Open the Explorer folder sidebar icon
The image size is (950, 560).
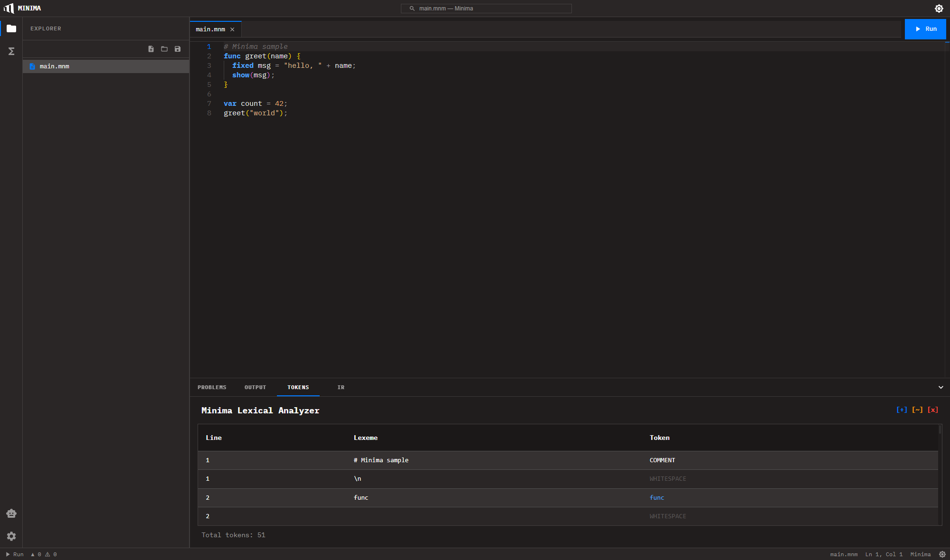click(x=11, y=28)
